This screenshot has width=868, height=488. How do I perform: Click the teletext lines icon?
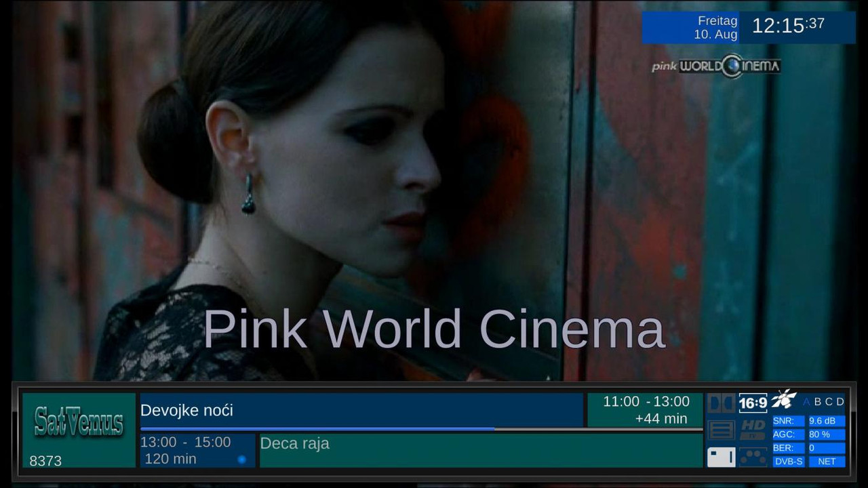coord(721,430)
